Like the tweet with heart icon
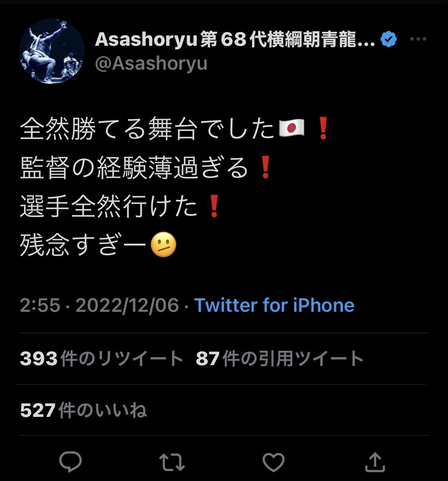This screenshot has height=481, width=448. [274, 462]
